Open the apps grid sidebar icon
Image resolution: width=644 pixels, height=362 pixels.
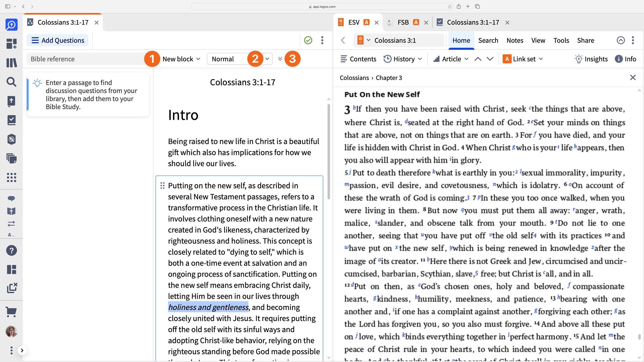click(11, 177)
